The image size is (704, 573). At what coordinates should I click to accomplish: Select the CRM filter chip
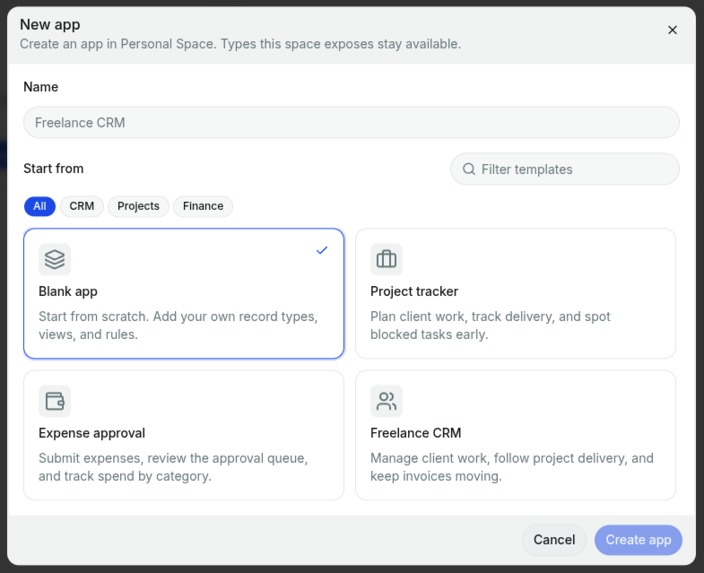pyautogui.click(x=82, y=206)
